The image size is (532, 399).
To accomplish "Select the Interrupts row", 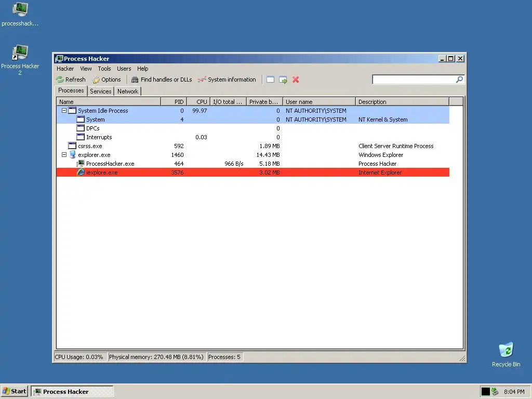I will pyautogui.click(x=253, y=137).
